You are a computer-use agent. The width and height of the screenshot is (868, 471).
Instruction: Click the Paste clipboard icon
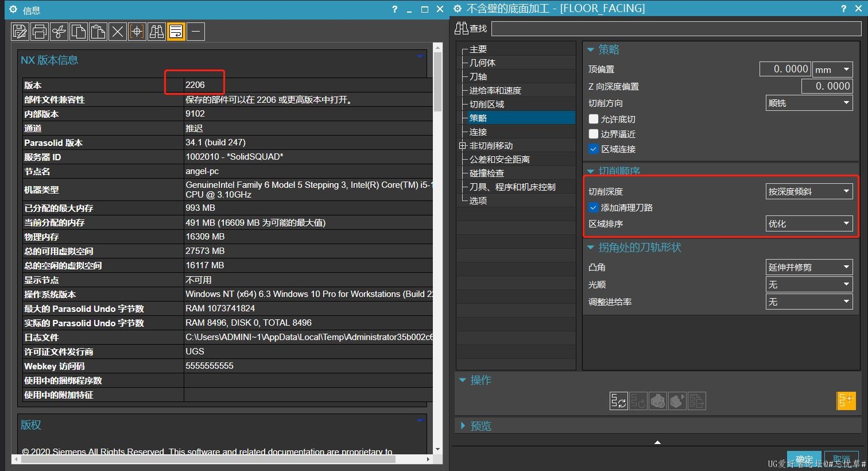[98, 32]
